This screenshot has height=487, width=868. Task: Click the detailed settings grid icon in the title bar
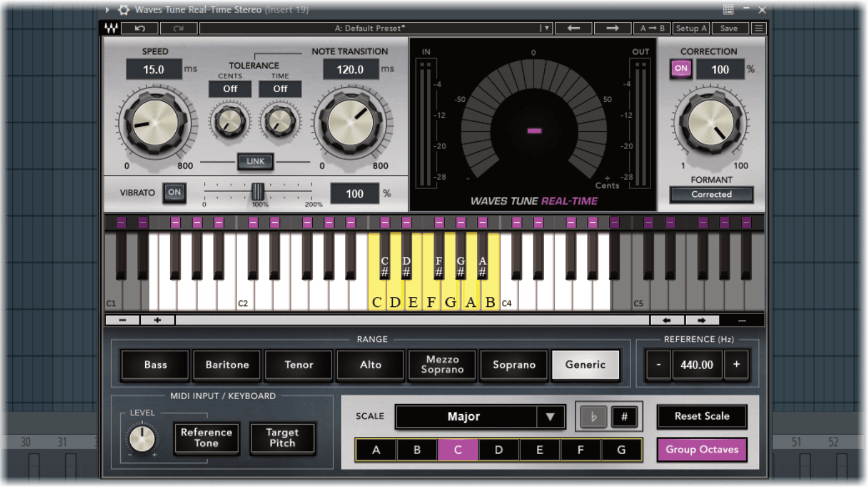[x=728, y=9]
